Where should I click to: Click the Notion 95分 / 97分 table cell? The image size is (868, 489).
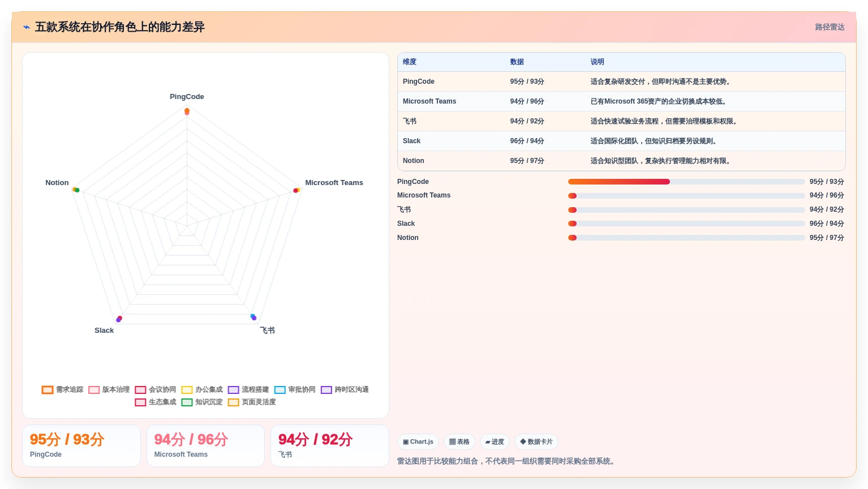[527, 161]
